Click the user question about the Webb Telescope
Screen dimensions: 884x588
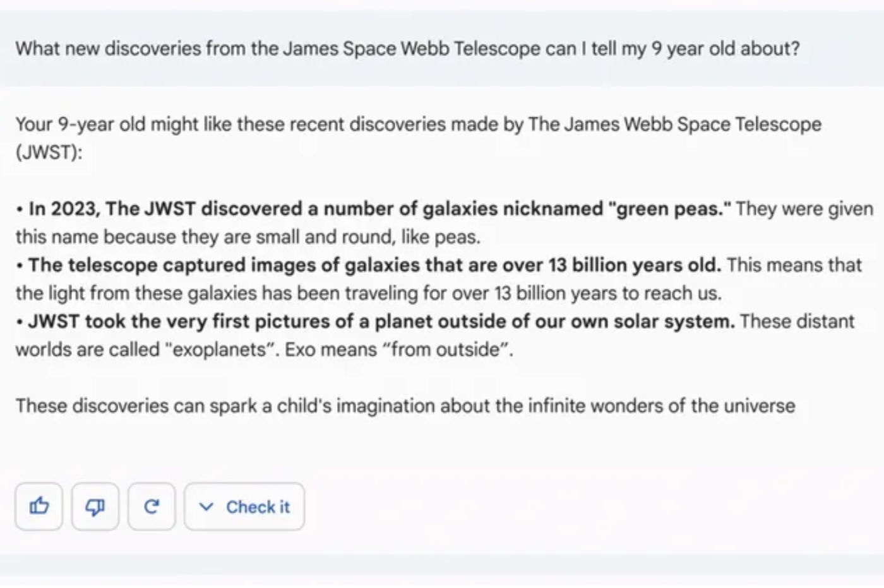click(407, 49)
